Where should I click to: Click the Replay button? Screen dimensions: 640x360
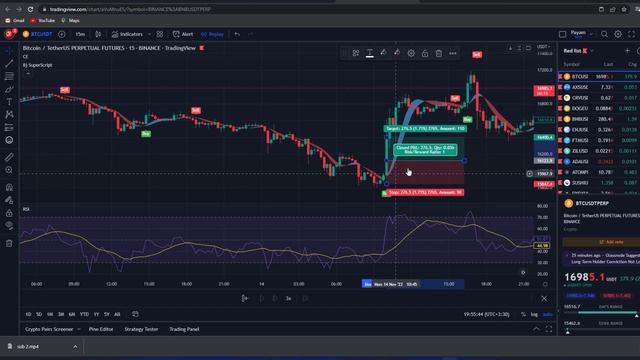(212, 34)
